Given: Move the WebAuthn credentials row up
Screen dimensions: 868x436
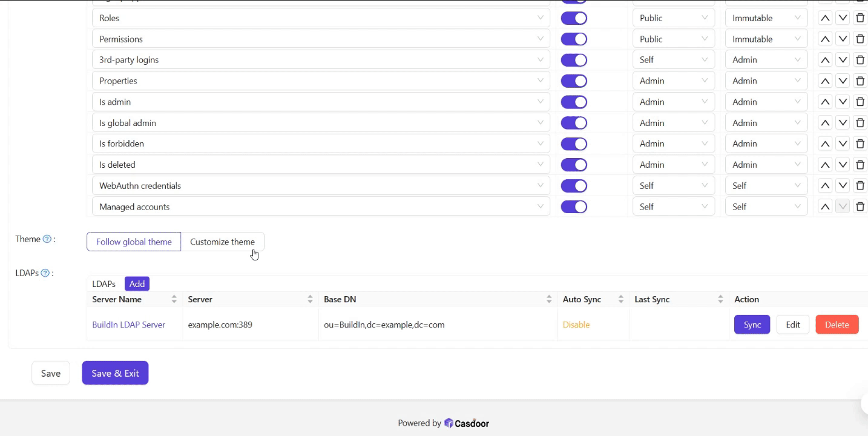Looking at the screenshot, I should coord(825,186).
